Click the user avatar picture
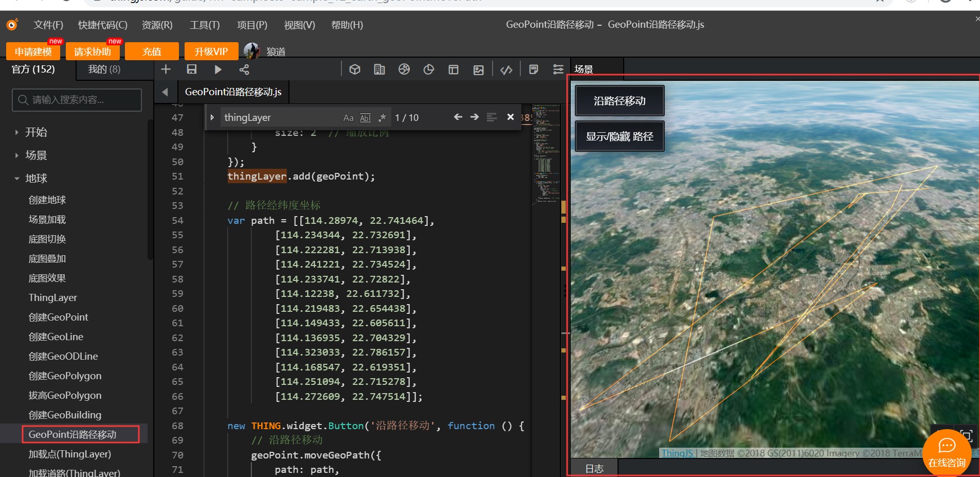 pos(251,51)
